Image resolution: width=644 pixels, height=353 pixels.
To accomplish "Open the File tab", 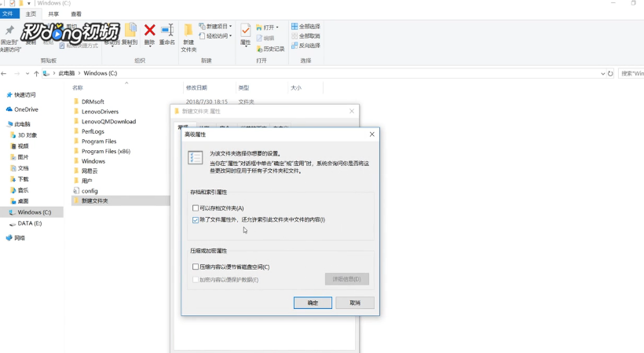I will point(8,13).
